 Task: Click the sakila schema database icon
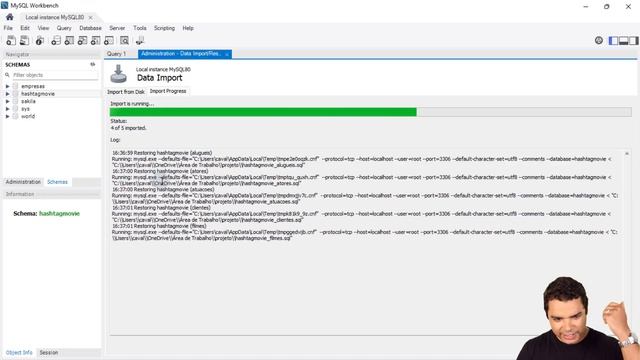(16, 101)
